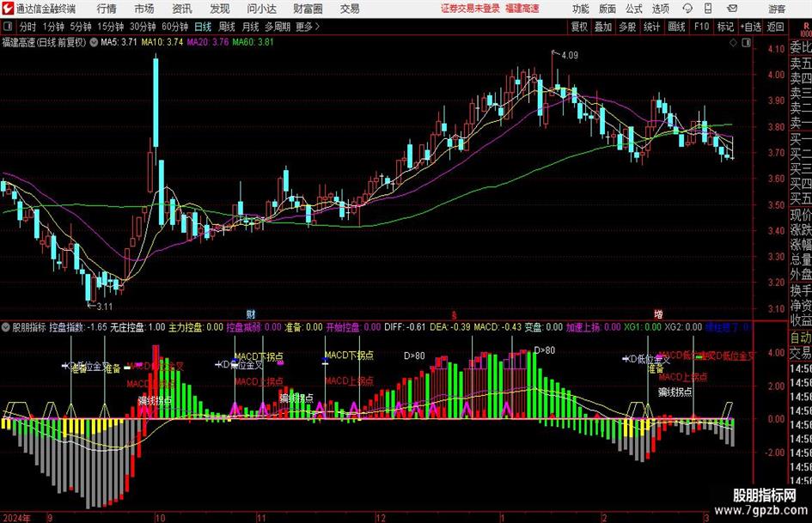
Task: Click the 变盘: 0.00 value
Action: coord(544,327)
